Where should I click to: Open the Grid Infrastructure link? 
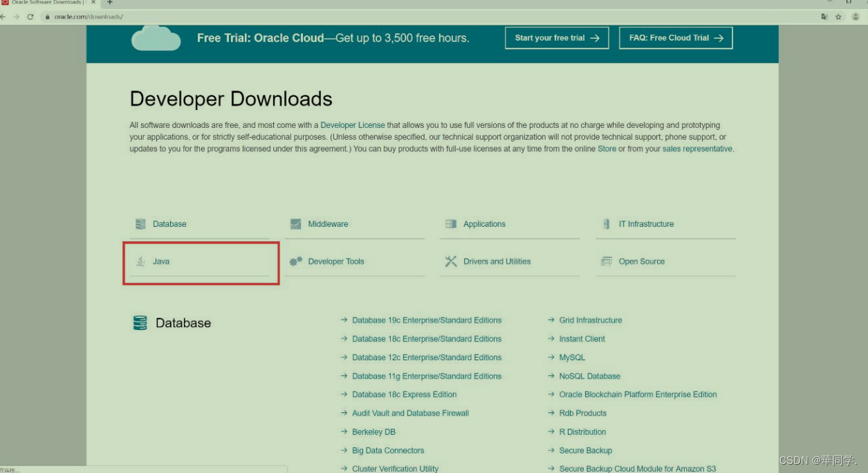tap(591, 320)
